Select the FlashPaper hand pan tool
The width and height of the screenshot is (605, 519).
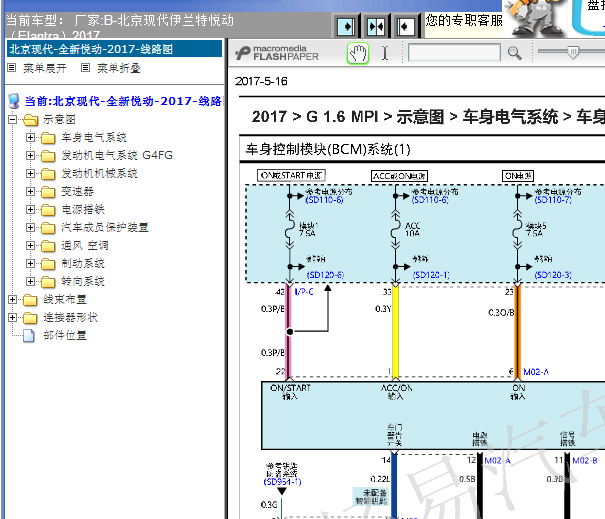coord(358,53)
